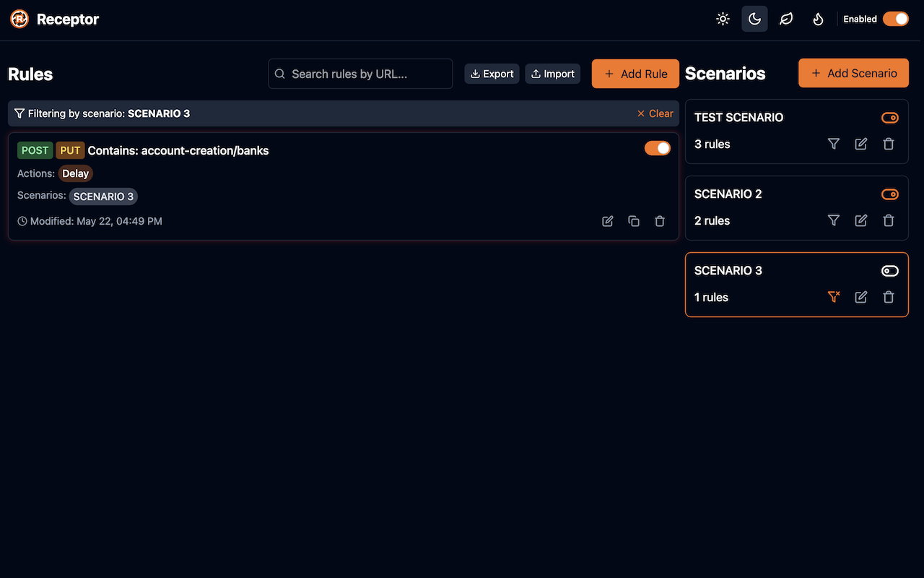Export the rules list
The width and height of the screenshot is (924, 578).
click(492, 74)
